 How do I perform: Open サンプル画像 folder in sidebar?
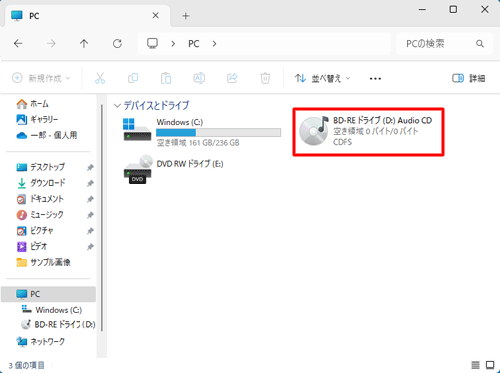click(x=43, y=263)
